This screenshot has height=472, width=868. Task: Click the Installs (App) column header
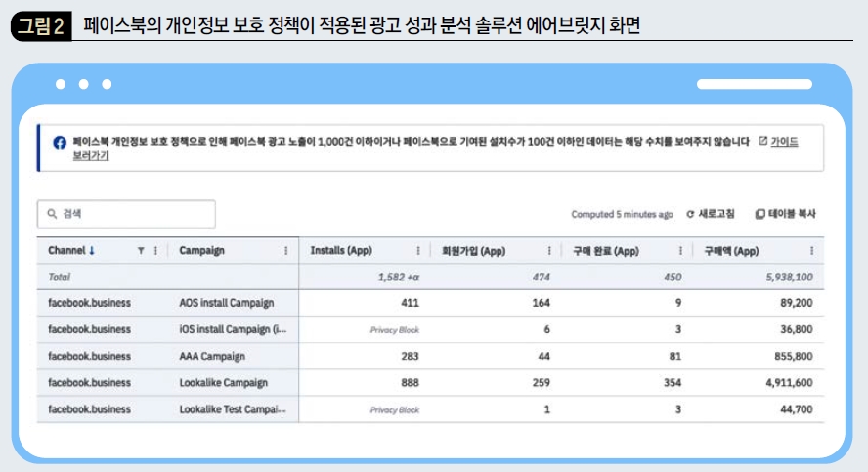341,251
